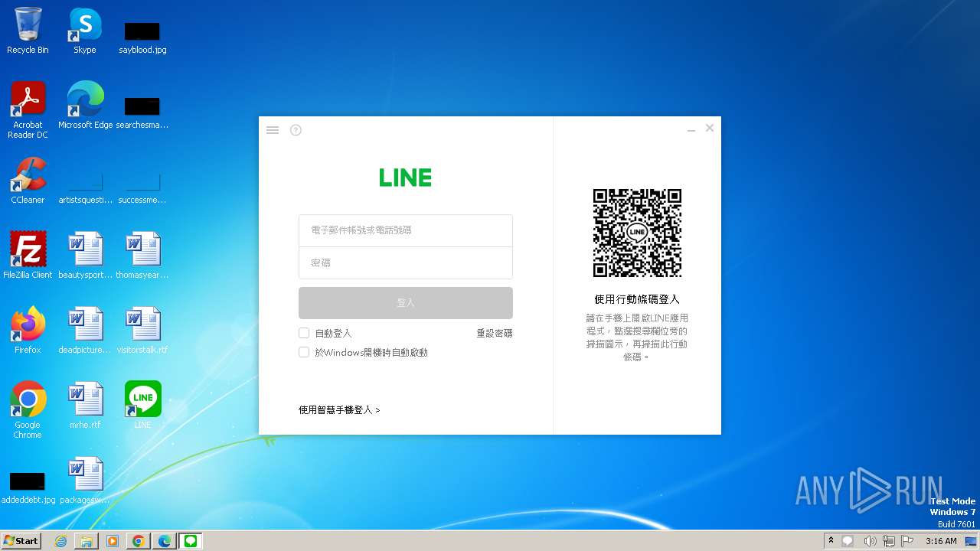980x551 pixels.
Task: Click the Show desktop button
Action: click(972, 541)
